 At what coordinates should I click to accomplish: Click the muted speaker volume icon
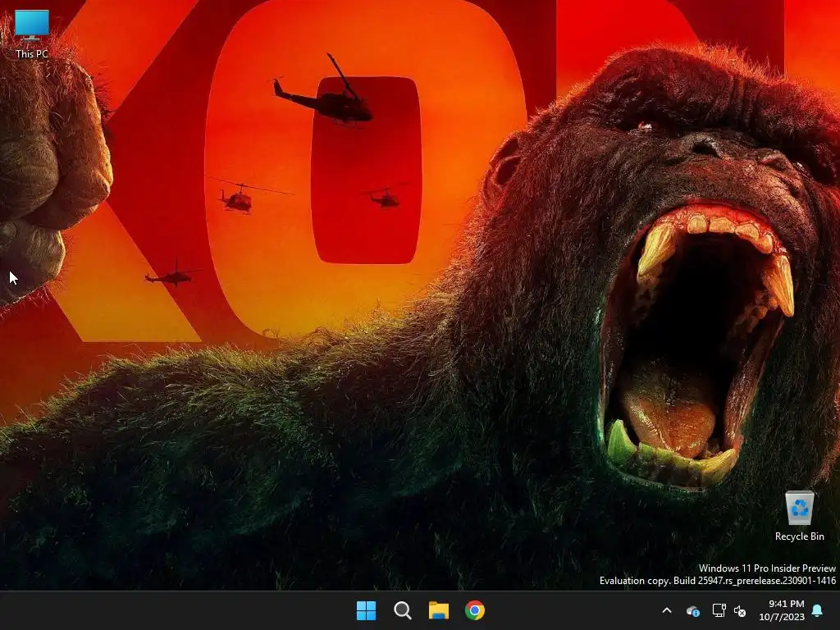741,610
